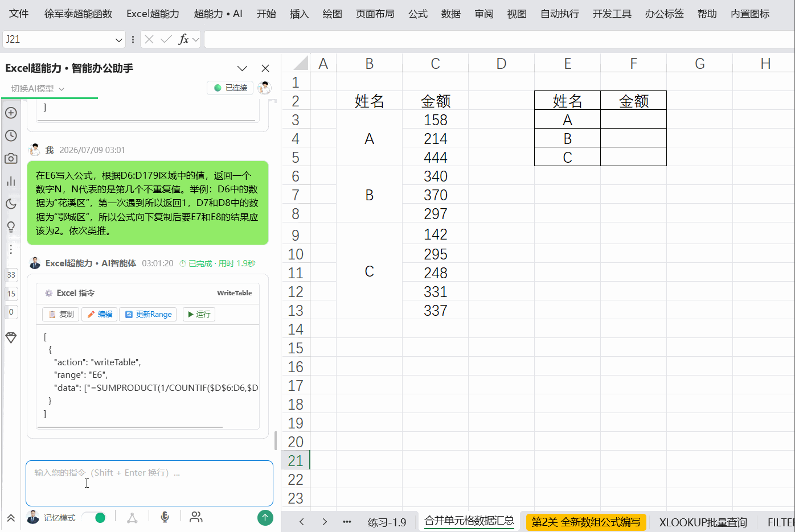The width and height of the screenshot is (795, 532).
Task: Open Insert Function with the fx icon
Action: [x=183, y=39]
